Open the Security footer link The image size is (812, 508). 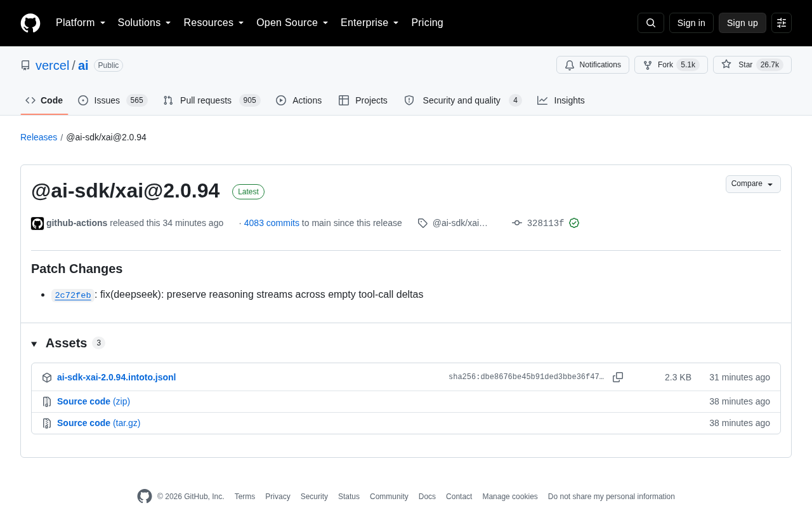pyautogui.click(x=314, y=497)
